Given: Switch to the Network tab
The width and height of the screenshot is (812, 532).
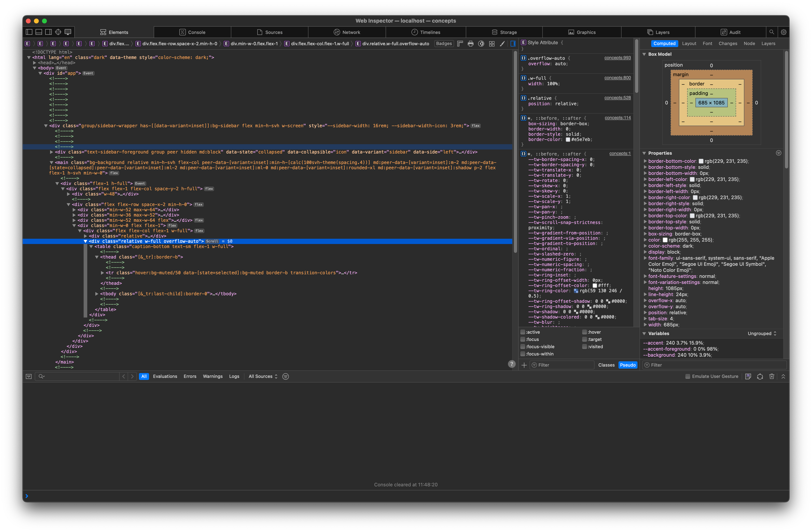Looking at the screenshot, I should [347, 32].
